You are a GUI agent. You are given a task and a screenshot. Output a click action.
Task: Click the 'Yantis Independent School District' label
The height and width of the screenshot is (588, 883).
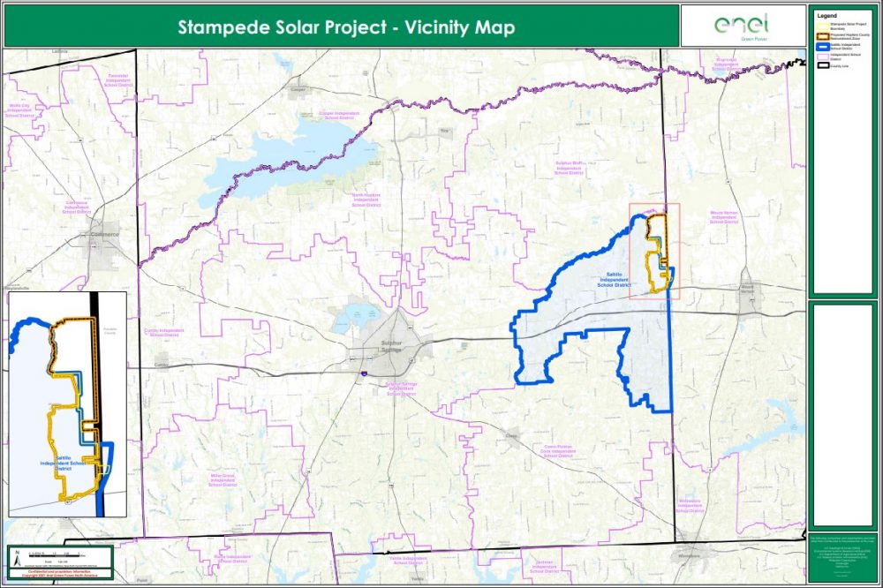coord(408,561)
